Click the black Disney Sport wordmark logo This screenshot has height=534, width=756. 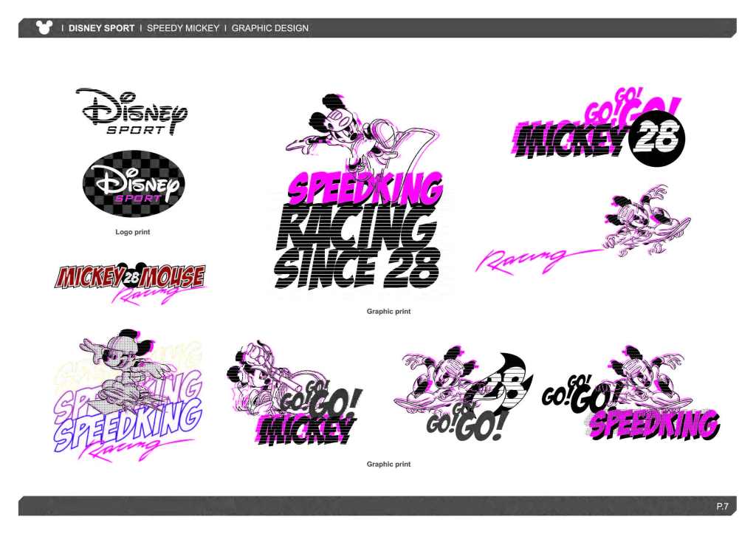(133, 111)
